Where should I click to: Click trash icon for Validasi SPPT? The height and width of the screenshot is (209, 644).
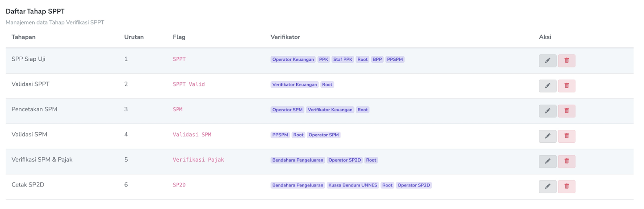coord(566,86)
